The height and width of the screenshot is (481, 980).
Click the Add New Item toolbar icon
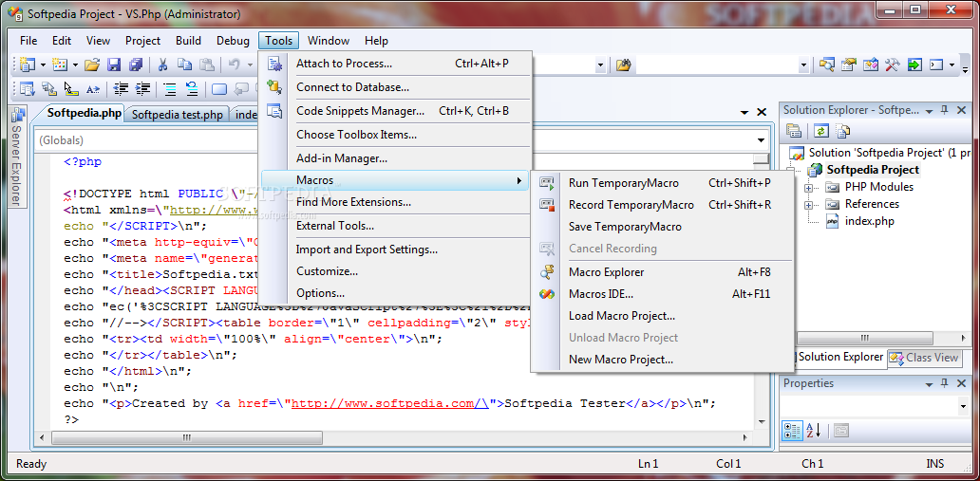60,65
